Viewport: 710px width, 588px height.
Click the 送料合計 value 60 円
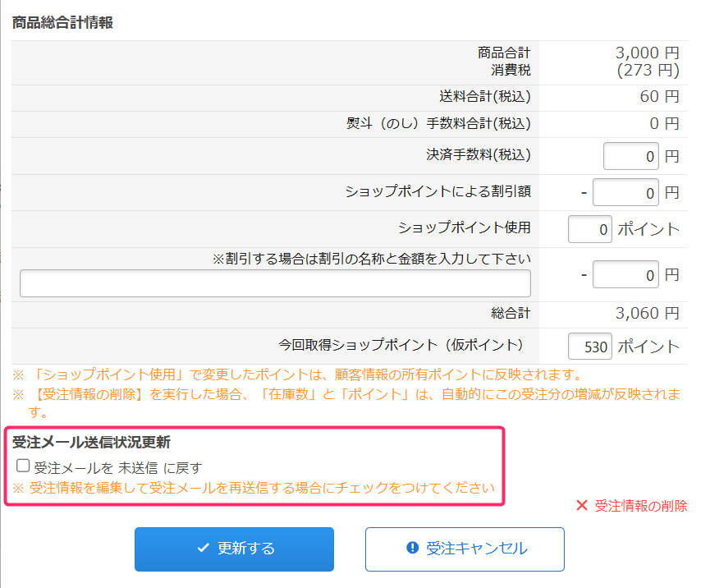click(x=659, y=97)
